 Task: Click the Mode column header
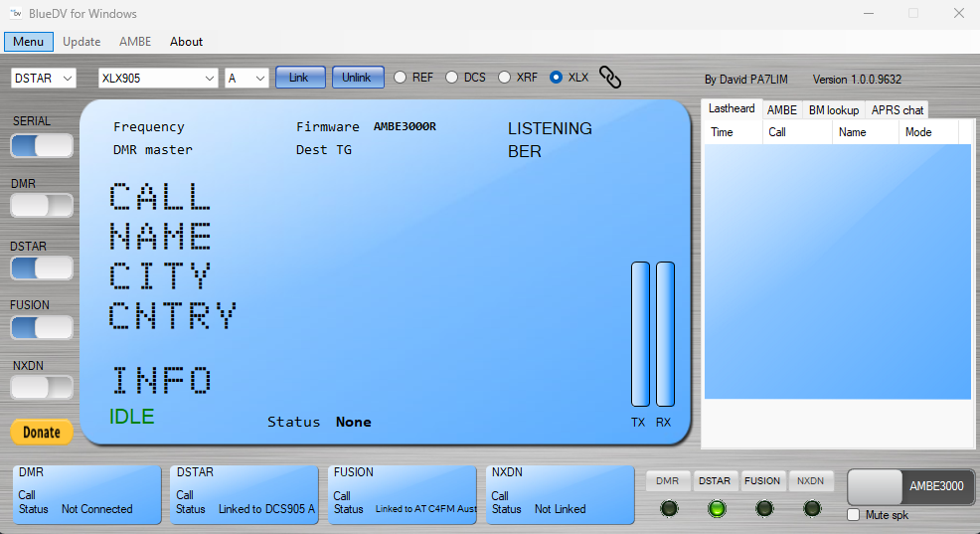click(x=928, y=132)
